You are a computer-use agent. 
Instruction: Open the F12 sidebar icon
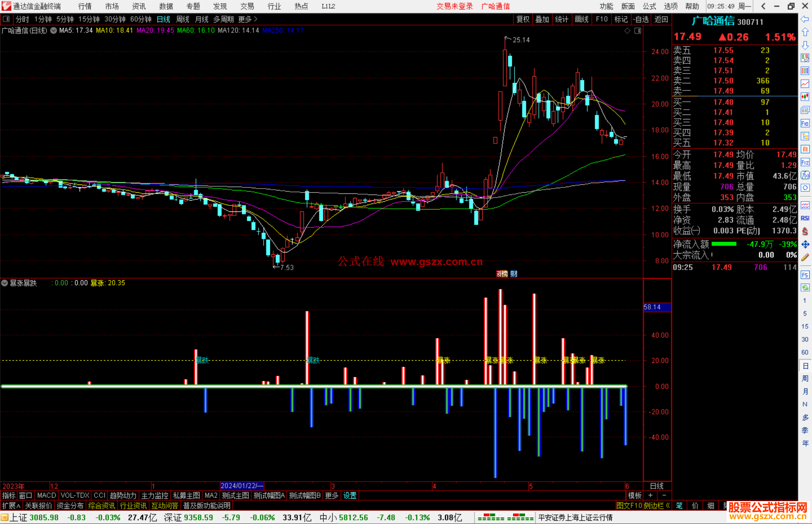805,162
